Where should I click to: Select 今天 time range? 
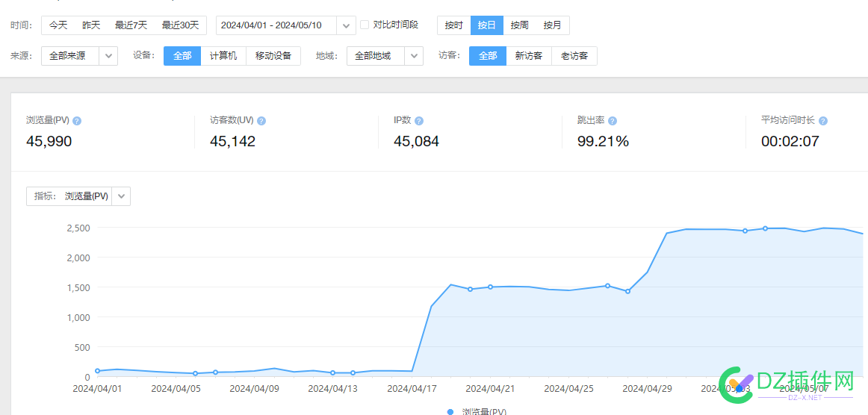coord(58,25)
